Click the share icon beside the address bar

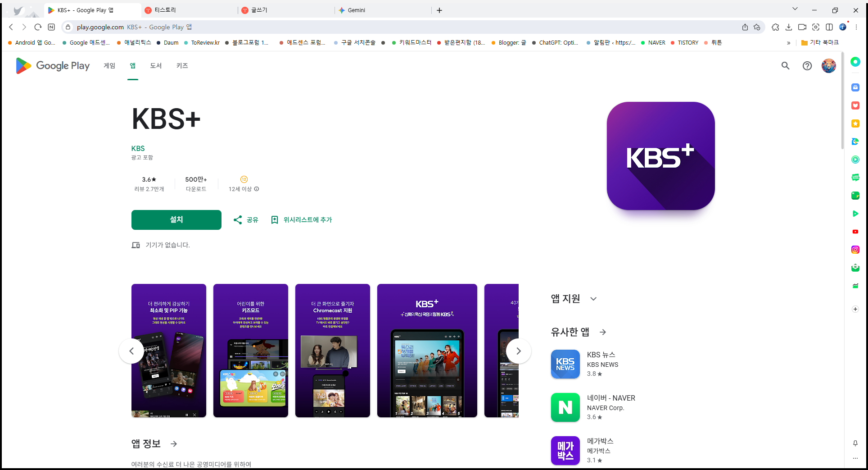point(746,27)
